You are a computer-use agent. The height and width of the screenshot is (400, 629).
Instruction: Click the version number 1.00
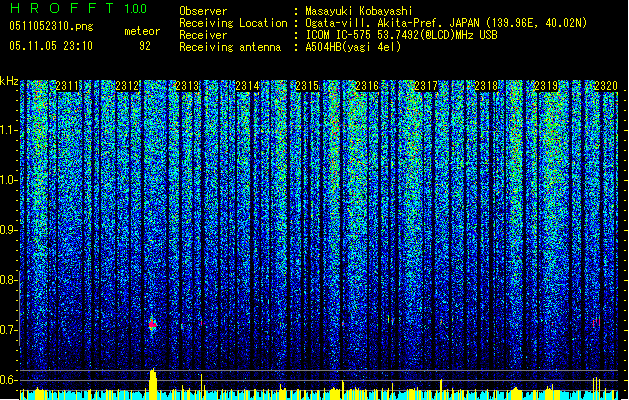[136, 8]
